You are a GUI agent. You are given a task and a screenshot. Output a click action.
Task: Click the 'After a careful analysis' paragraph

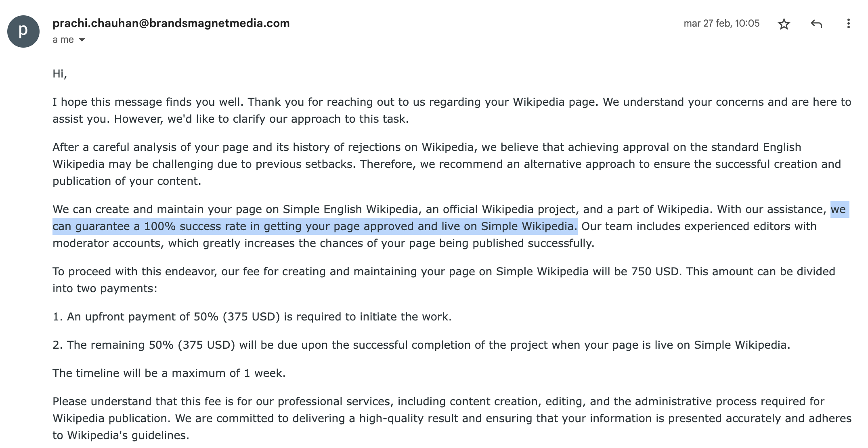pos(447,164)
